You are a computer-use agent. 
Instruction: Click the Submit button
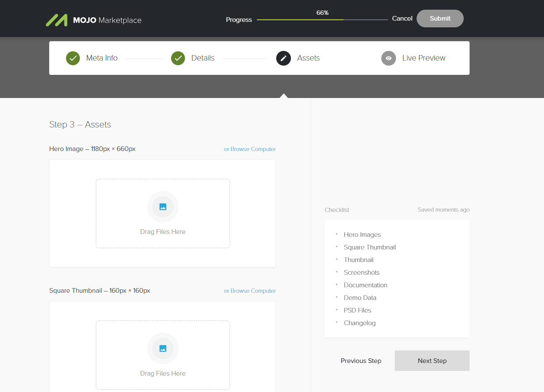[440, 19]
